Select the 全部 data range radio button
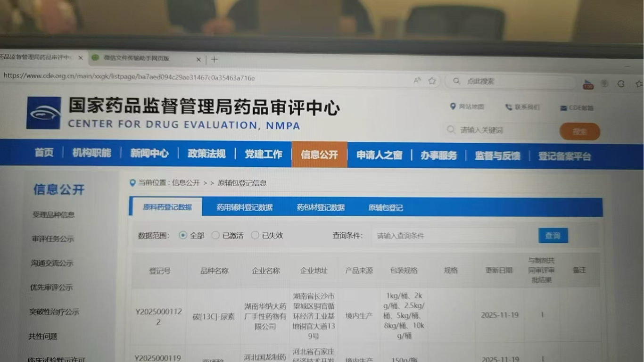This screenshot has height=362, width=644. coord(183,235)
